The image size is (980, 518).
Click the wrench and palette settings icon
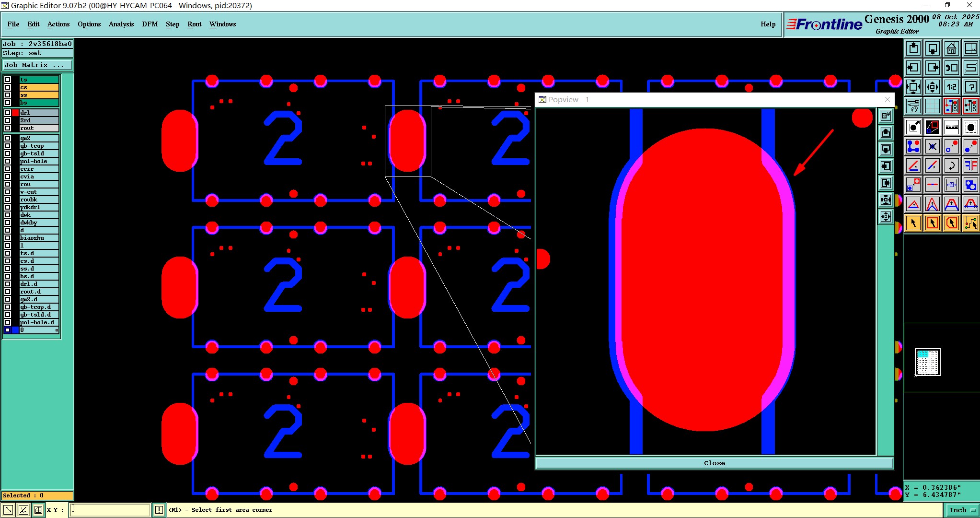(913, 106)
